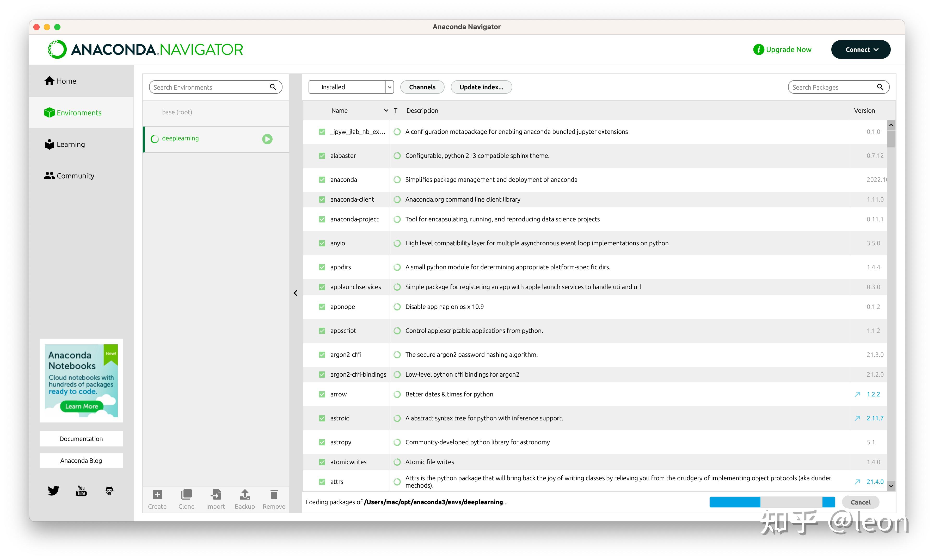
Task: Open the Documentation link
Action: coord(81,439)
